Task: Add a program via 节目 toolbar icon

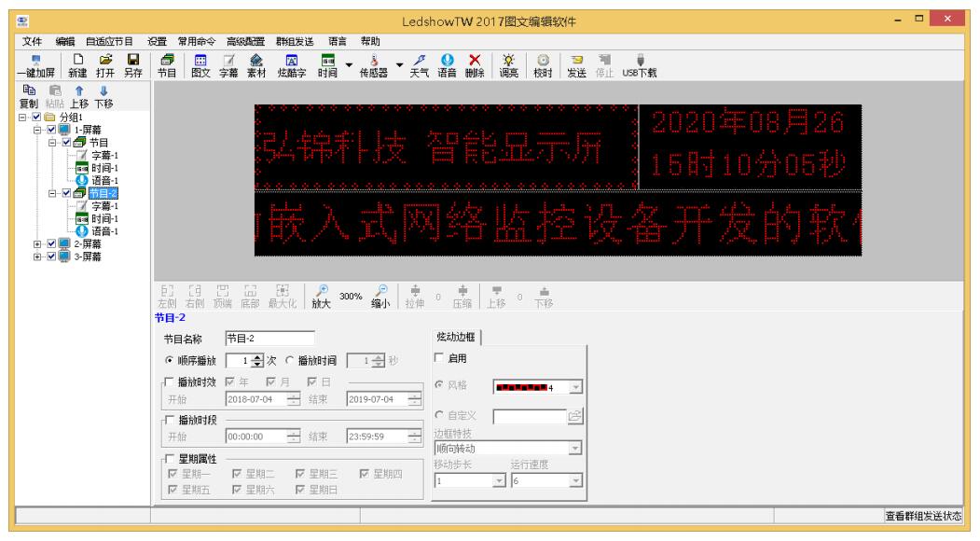Action: (x=166, y=65)
